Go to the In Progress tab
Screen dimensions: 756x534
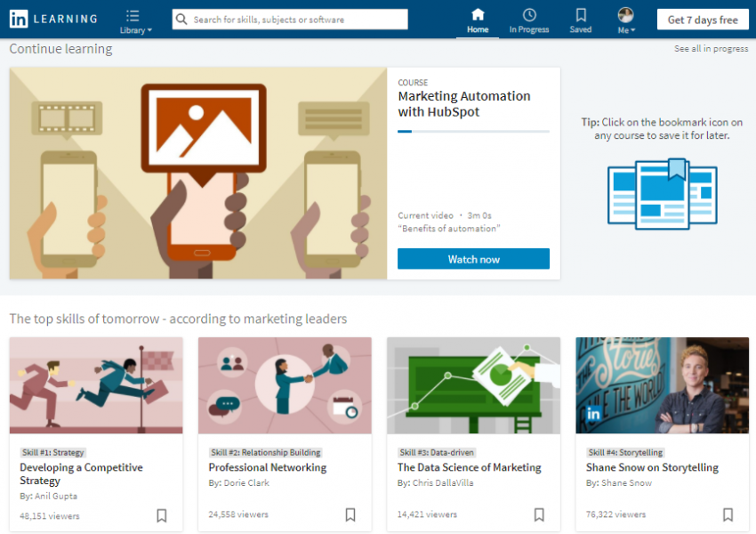pos(529,20)
